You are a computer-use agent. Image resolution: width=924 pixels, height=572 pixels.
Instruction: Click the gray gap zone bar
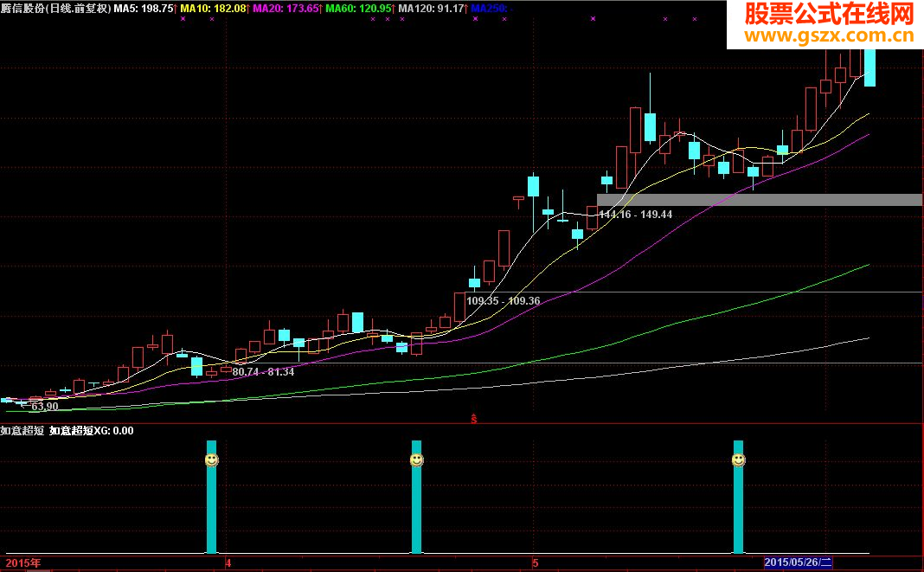pyautogui.click(x=760, y=200)
